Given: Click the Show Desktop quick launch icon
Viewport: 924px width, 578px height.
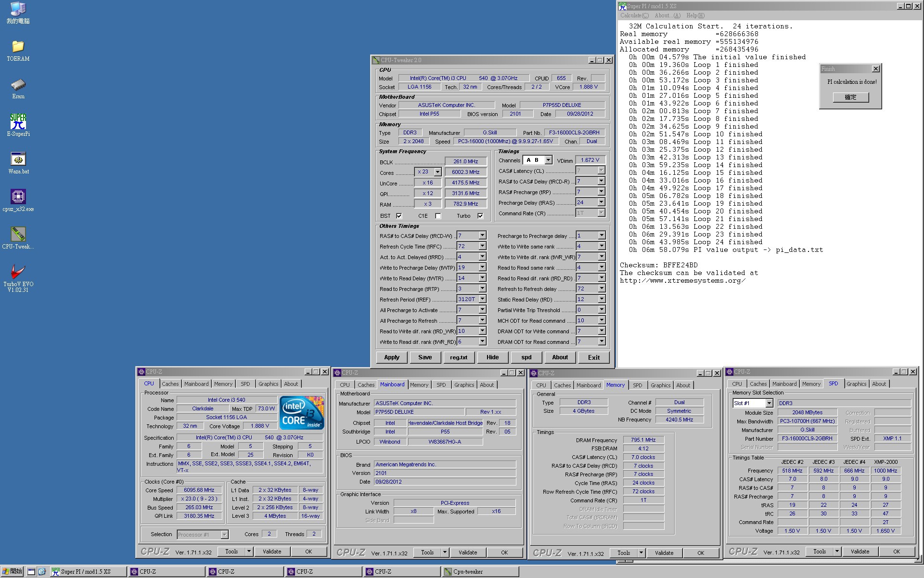Looking at the screenshot, I should [31, 572].
